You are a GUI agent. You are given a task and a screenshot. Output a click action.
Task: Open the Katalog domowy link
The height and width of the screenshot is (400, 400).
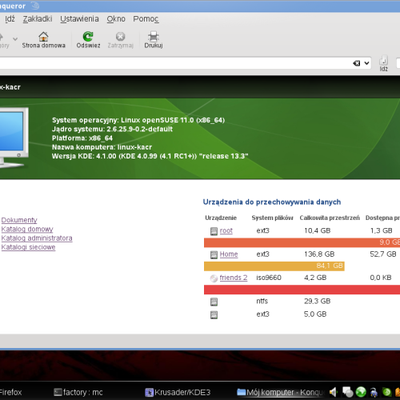27,229
